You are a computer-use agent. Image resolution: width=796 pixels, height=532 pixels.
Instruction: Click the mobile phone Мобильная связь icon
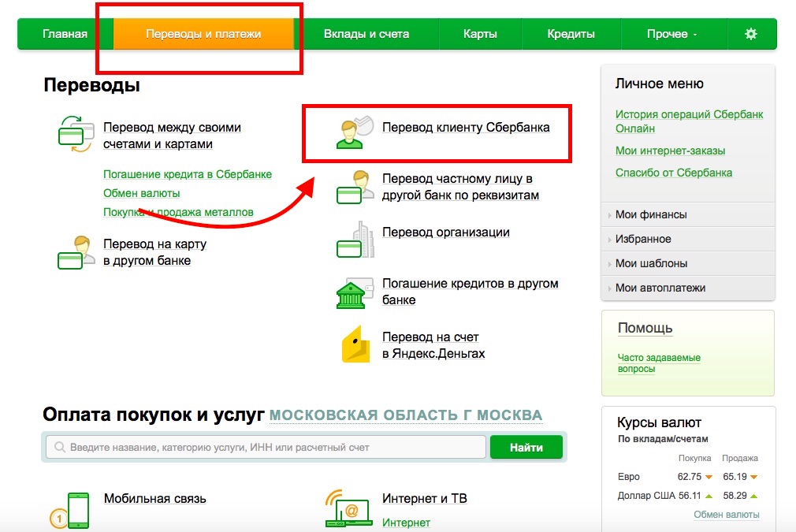click(69, 510)
